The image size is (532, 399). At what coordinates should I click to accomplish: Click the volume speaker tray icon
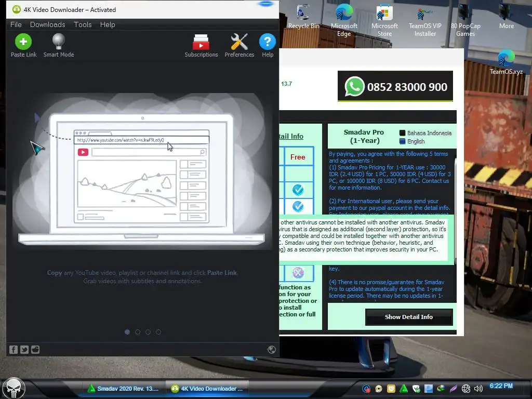[x=478, y=389]
